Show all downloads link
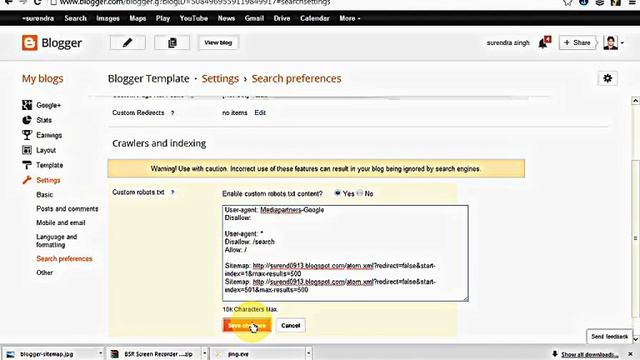The height and width of the screenshot is (360, 640). click(x=589, y=354)
